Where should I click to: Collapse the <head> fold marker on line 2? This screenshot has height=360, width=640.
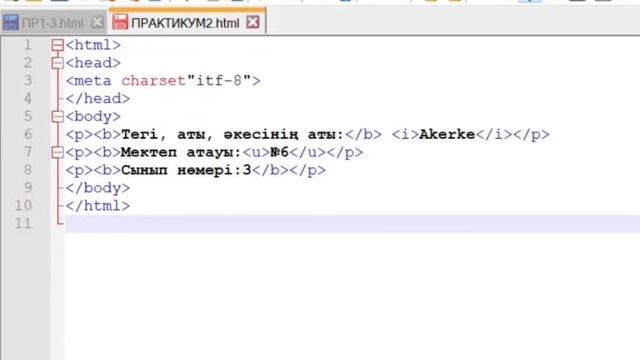tap(58, 63)
